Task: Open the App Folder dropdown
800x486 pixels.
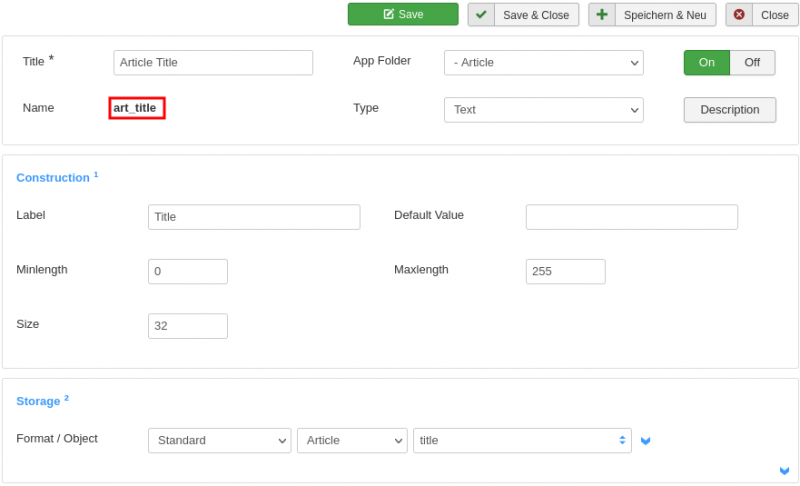Action: tap(543, 63)
